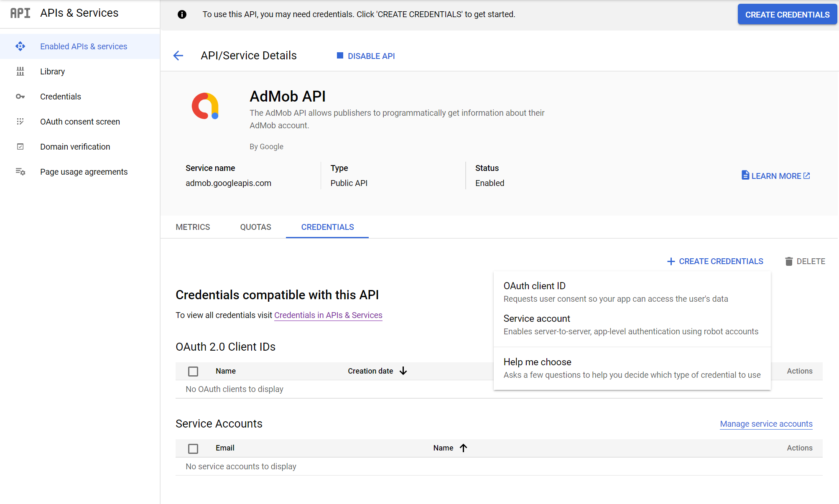
Task: Open the Manage service accounts link
Action: (x=766, y=424)
